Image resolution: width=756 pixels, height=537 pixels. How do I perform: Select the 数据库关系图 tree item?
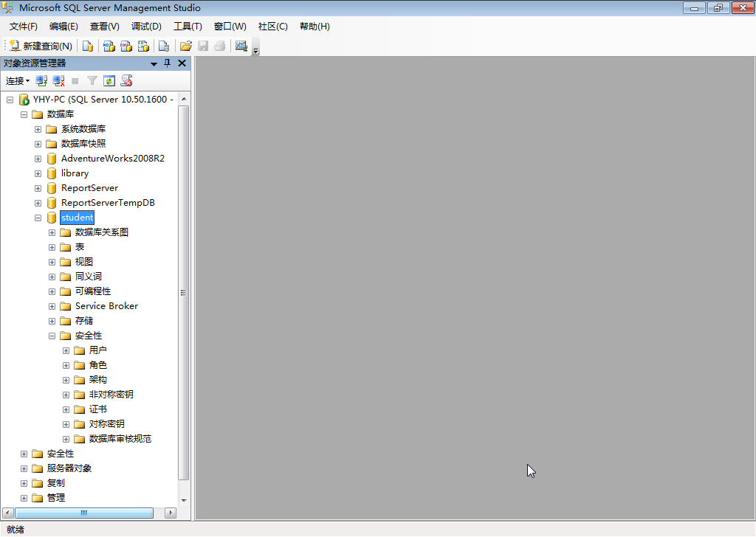pyautogui.click(x=102, y=232)
